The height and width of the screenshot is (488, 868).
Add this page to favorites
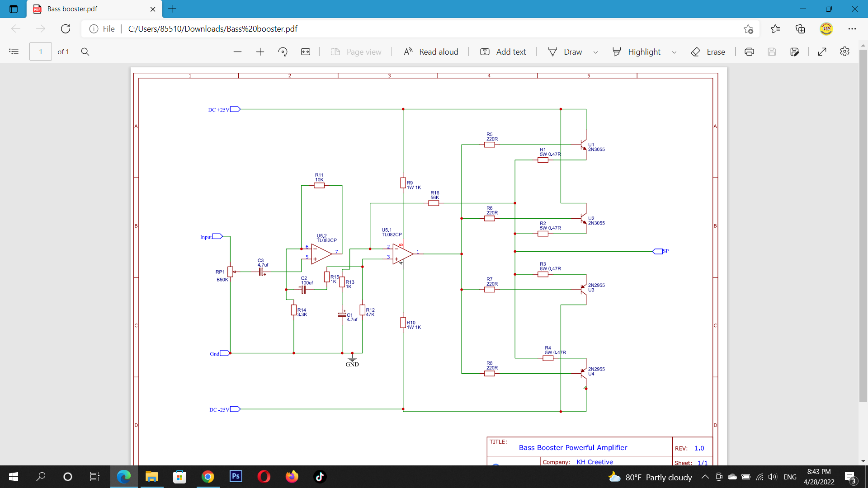tap(748, 29)
